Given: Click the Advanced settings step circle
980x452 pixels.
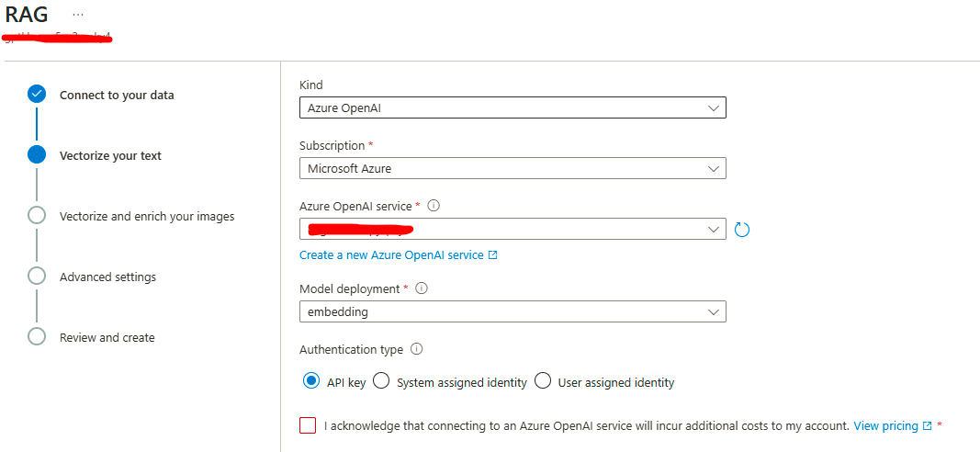Looking at the screenshot, I should pyautogui.click(x=37, y=276).
